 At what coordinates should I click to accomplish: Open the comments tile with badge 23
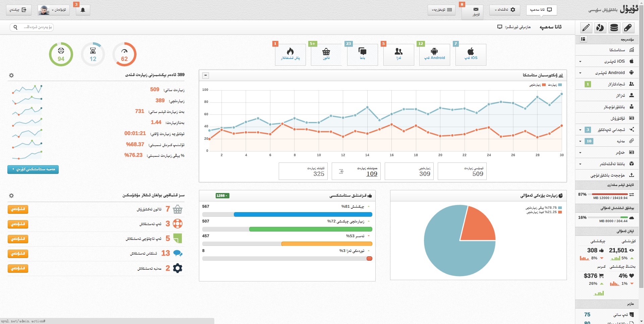362,55
